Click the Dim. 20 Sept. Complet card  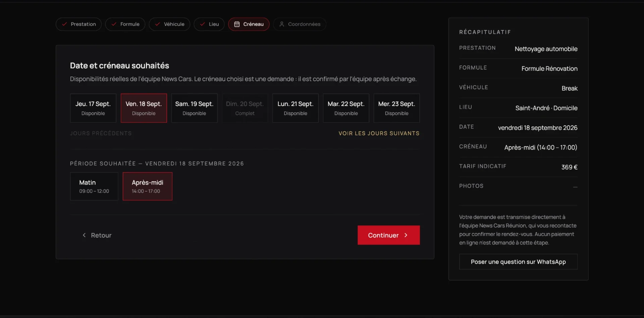point(245,108)
